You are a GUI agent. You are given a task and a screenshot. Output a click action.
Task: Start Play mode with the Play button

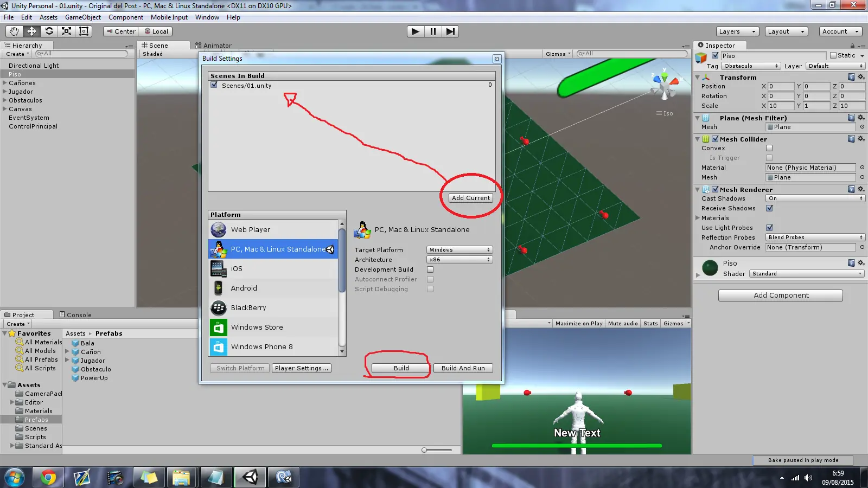click(416, 31)
